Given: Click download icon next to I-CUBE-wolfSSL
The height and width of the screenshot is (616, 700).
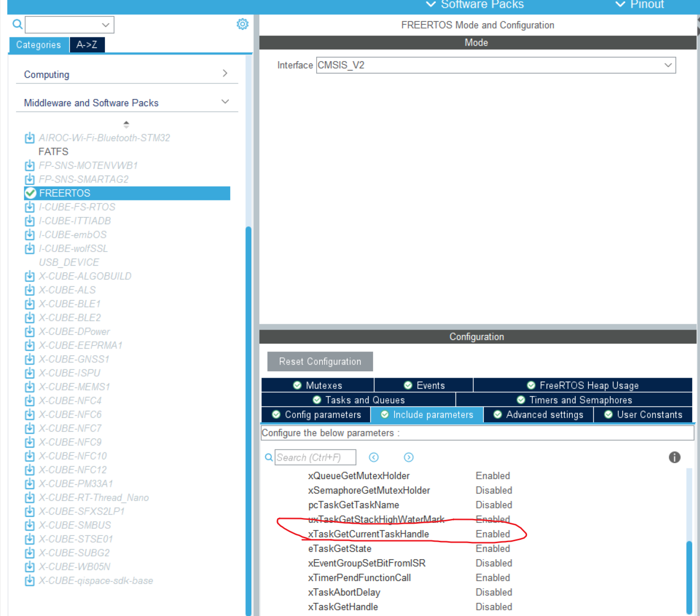Looking at the screenshot, I should 30,249.
